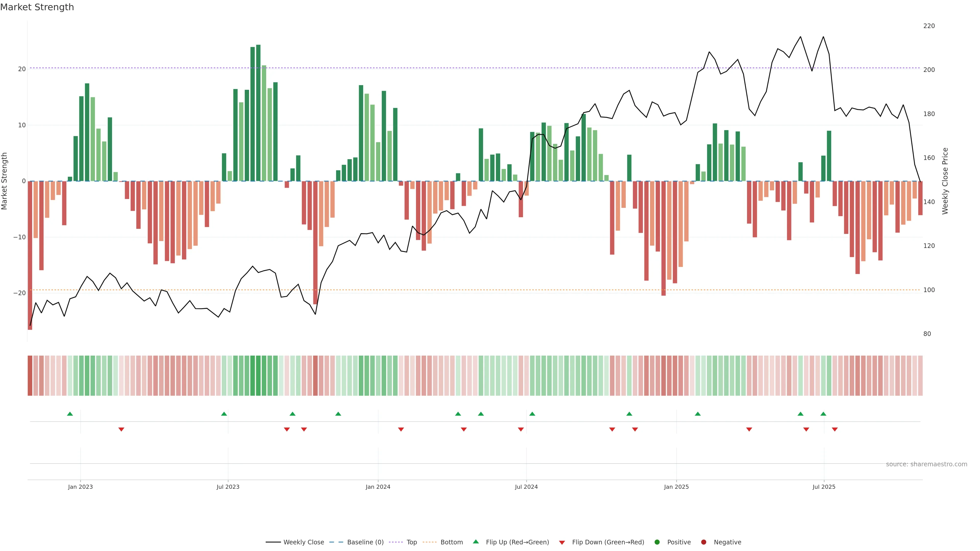Click the rightmost red flip-down triangle marker
The width and height of the screenshot is (980, 551).
[835, 429]
